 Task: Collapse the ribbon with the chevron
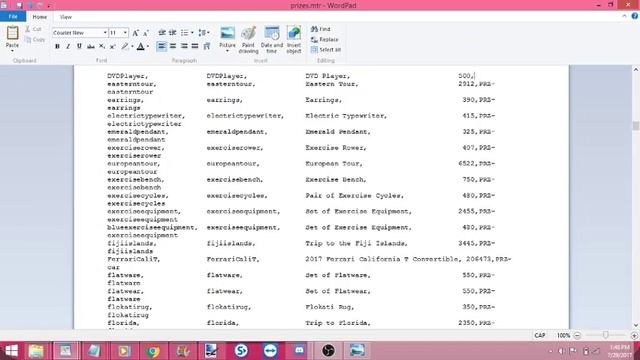coord(624,16)
